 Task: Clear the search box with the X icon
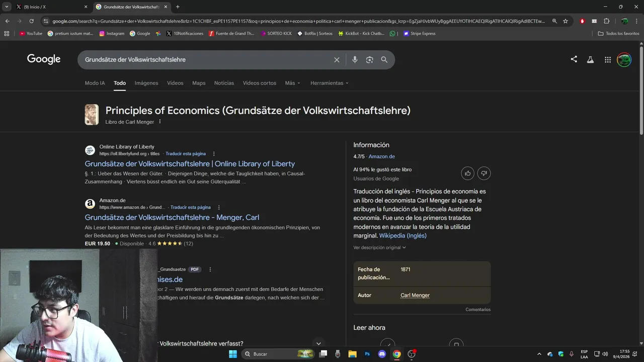tap(337, 60)
